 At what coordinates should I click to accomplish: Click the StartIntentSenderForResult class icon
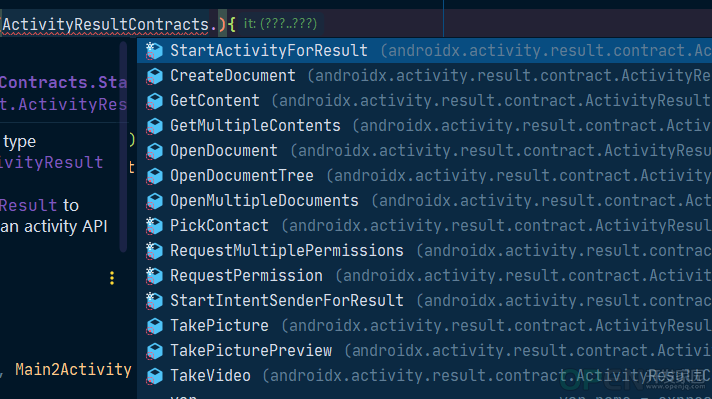(x=154, y=300)
